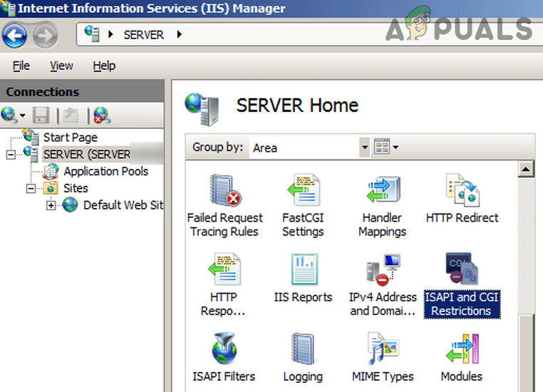Open the view style dropdown button
Viewport: 543px width, 392px height.
coord(386,147)
